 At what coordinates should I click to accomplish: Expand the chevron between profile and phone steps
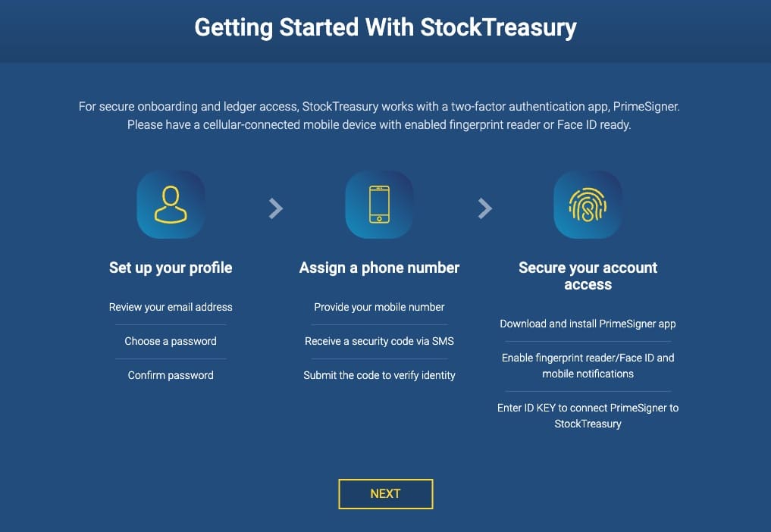coord(276,208)
